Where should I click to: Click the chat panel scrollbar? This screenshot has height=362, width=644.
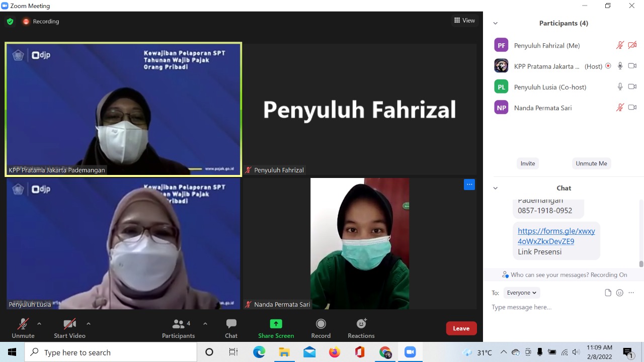pos(641,263)
